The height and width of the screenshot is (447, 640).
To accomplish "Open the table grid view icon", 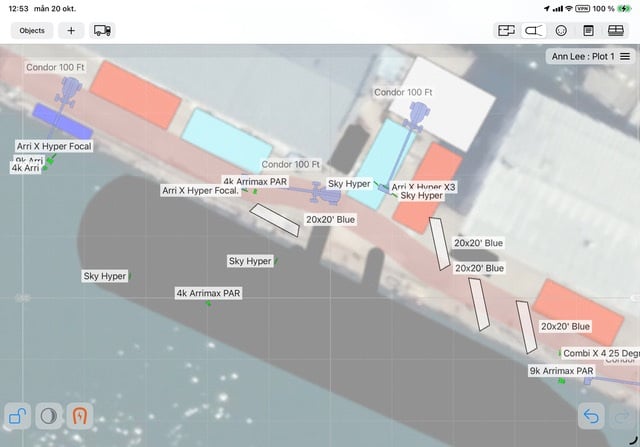I will click(x=616, y=30).
